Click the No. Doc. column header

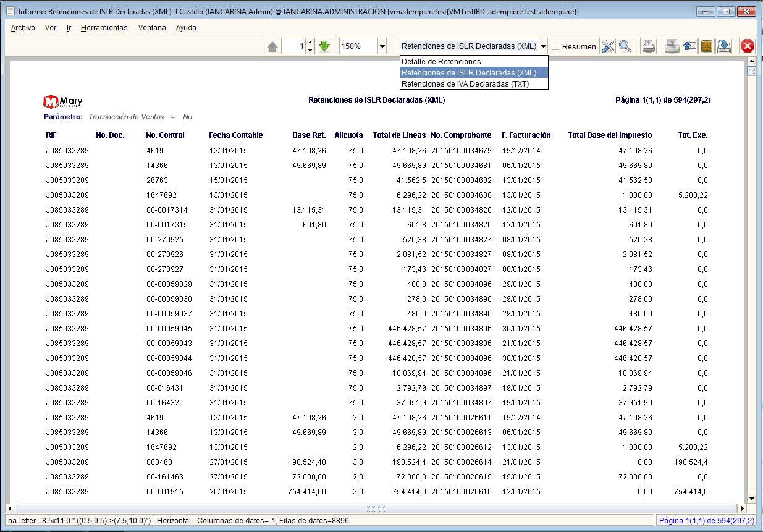[110, 135]
